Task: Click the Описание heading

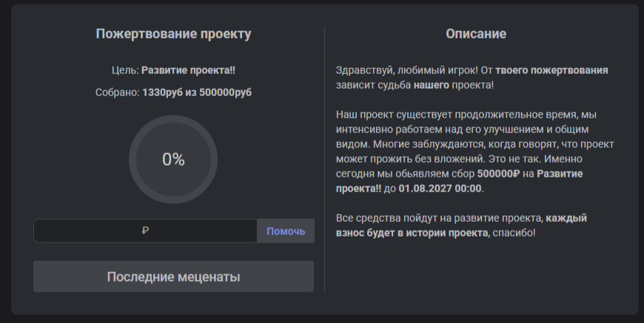Action: click(x=476, y=33)
